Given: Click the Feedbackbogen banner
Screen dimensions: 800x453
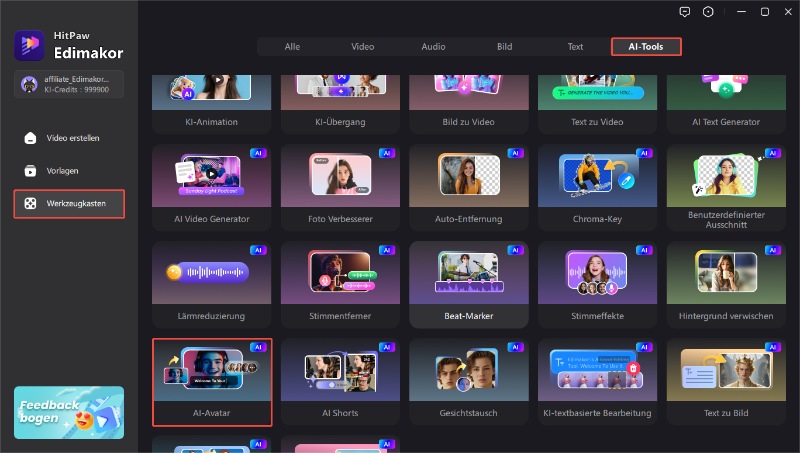Looking at the screenshot, I should tap(69, 412).
